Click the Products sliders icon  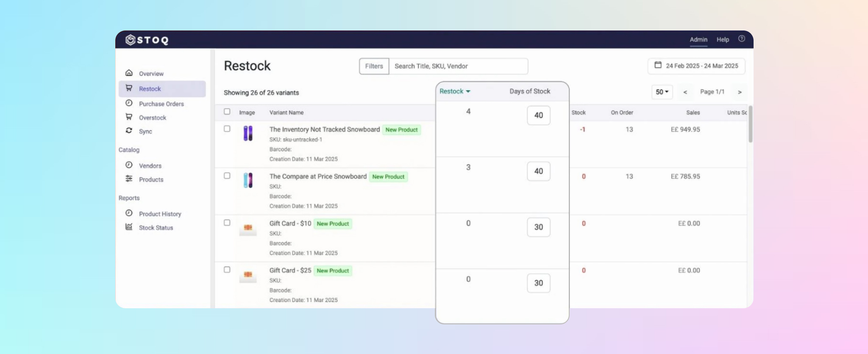pos(129,179)
